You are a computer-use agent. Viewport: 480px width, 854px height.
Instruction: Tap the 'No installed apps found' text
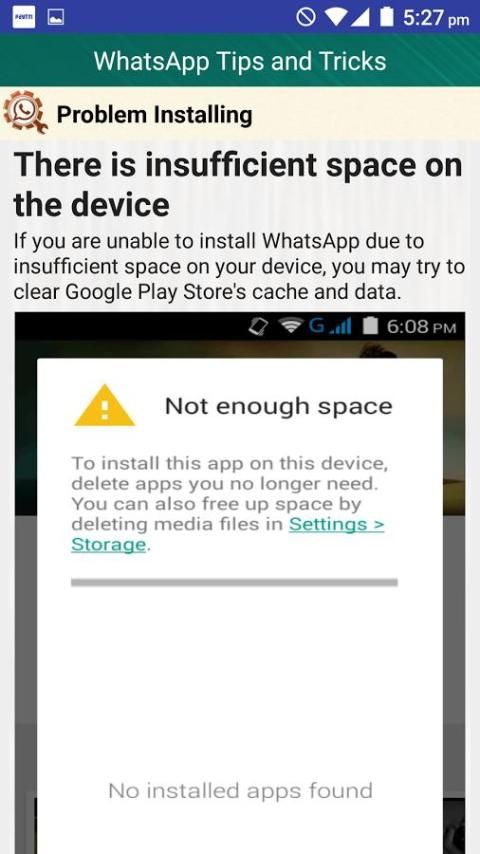coord(240,790)
